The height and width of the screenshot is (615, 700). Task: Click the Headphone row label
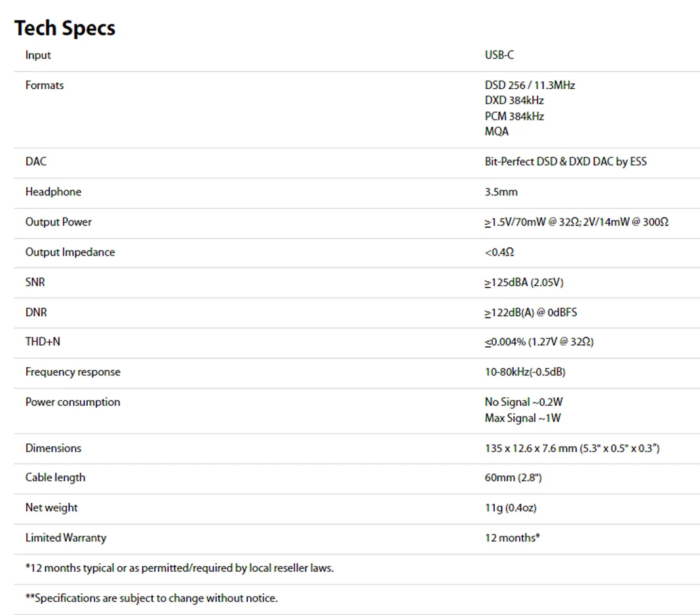(53, 191)
